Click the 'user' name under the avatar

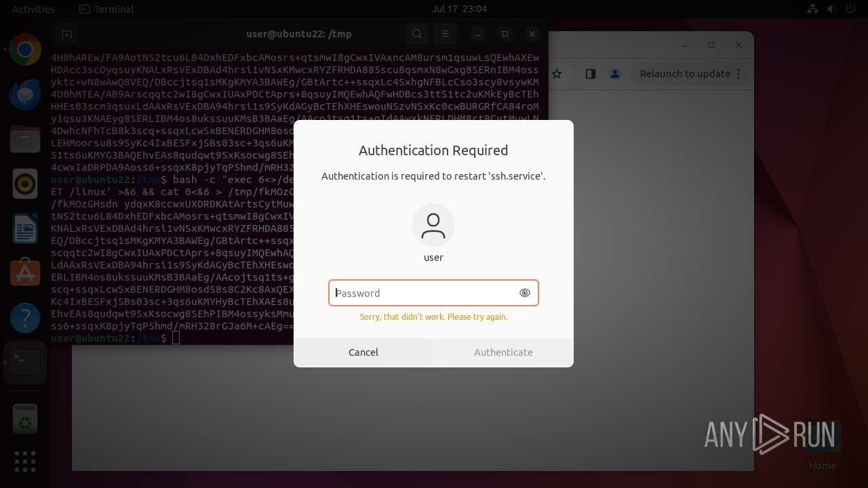pos(433,258)
